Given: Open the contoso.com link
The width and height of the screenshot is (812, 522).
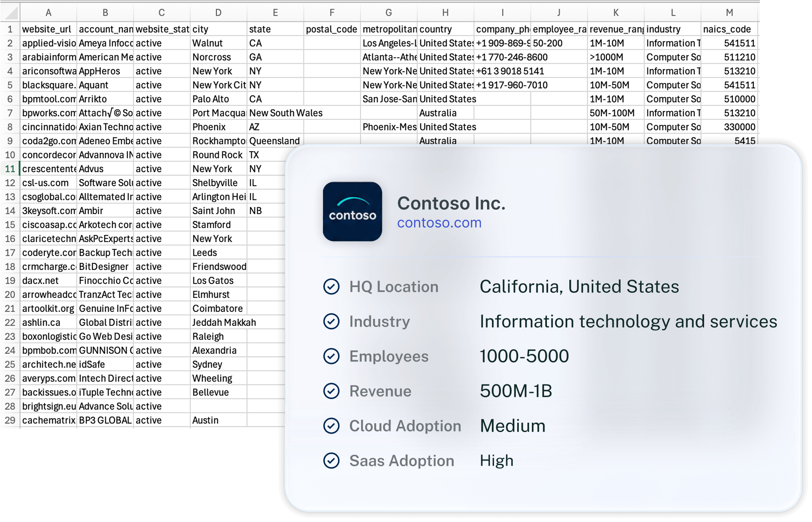Looking at the screenshot, I should pyautogui.click(x=439, y=223).
